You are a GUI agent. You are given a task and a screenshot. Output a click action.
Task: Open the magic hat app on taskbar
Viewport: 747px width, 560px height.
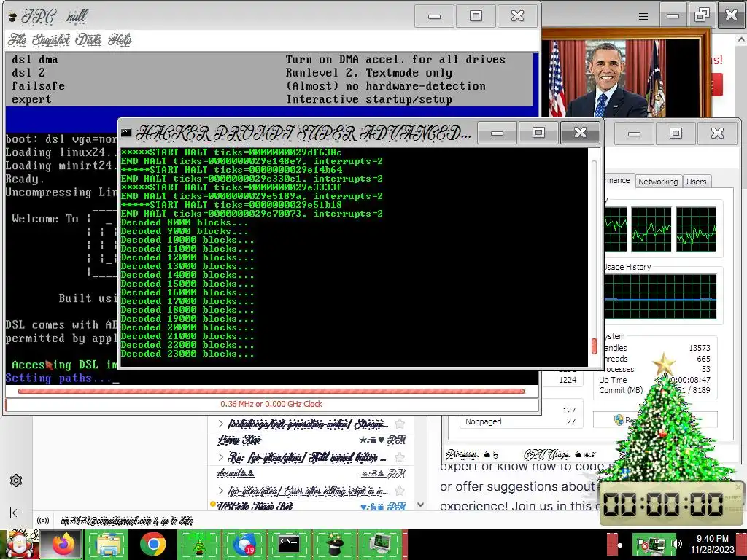click(334, 544)
